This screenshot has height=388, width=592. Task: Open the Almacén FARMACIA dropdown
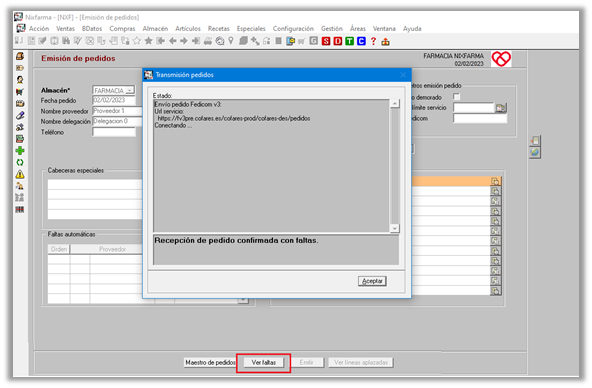[130, 90]
